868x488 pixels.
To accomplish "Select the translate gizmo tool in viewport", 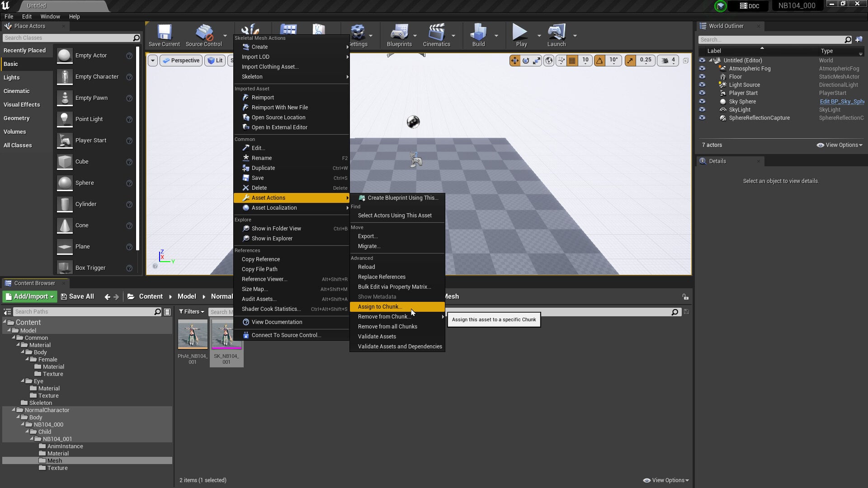I will coord(515,61).
